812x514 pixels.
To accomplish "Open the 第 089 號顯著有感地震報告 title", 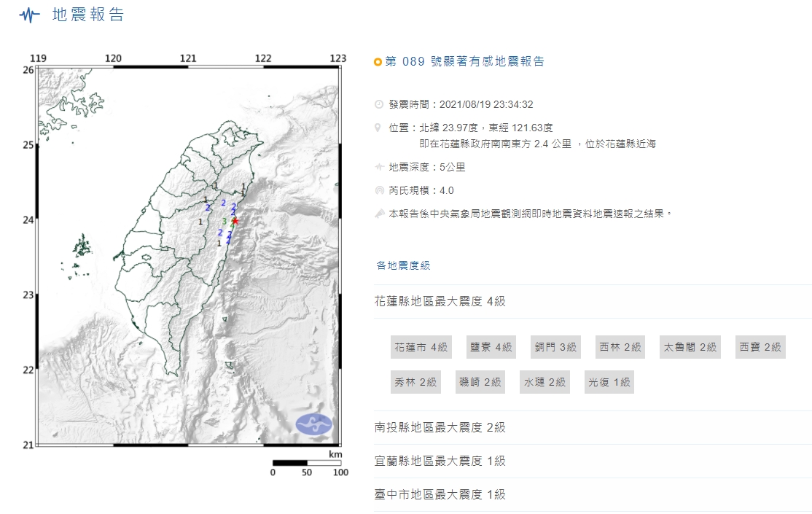I will [464, 62].
